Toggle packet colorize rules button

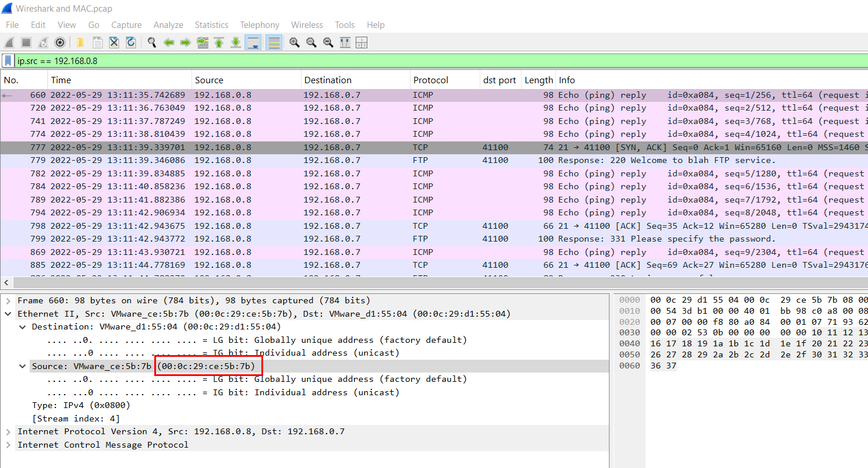click(274, 42)
